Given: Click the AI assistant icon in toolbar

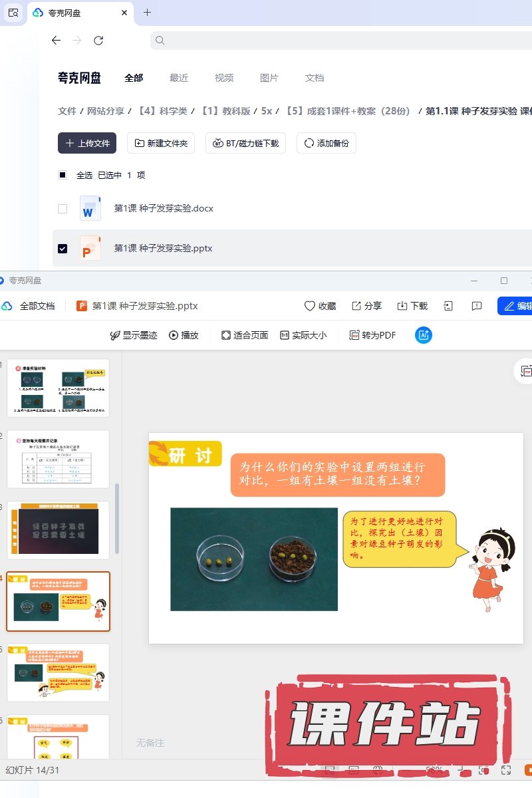Looking at the screenshot, I should pyautogui.click(x=424, y=335).
